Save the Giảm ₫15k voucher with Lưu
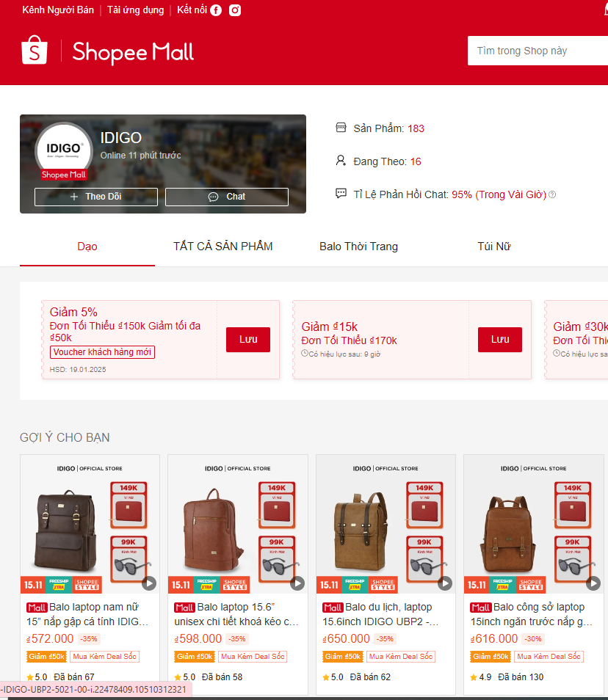The width and height of the screenshot is (608, 700). point(500,340)
